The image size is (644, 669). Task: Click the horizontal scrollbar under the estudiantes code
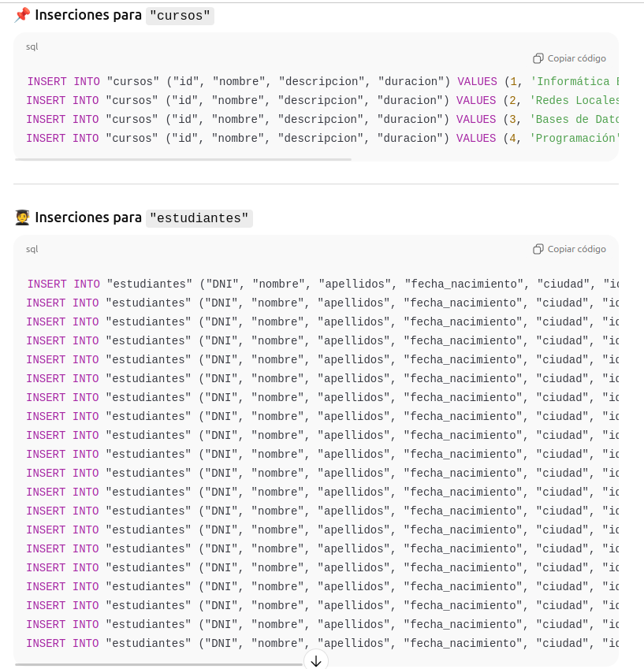158,664
